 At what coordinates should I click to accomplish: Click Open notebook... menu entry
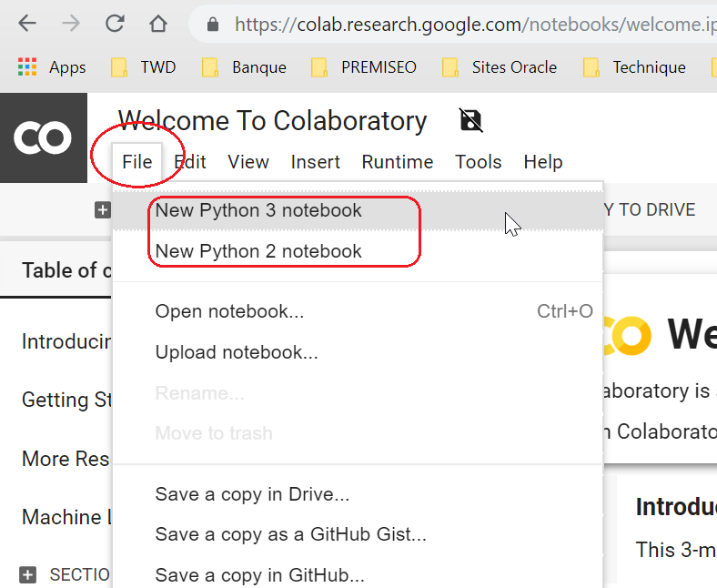tap(229, 311)
